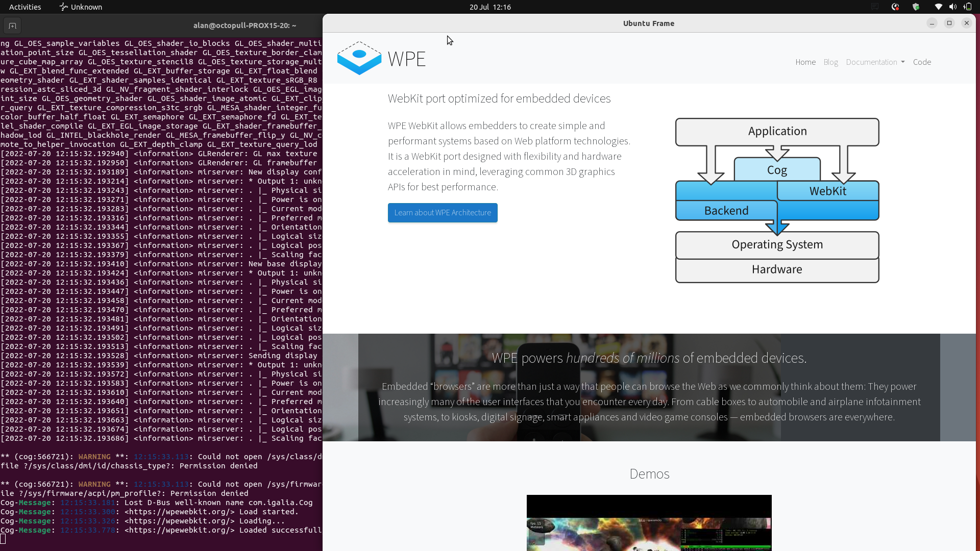
Task: Expand the Unknown application indicator
Action: point(80,7)
